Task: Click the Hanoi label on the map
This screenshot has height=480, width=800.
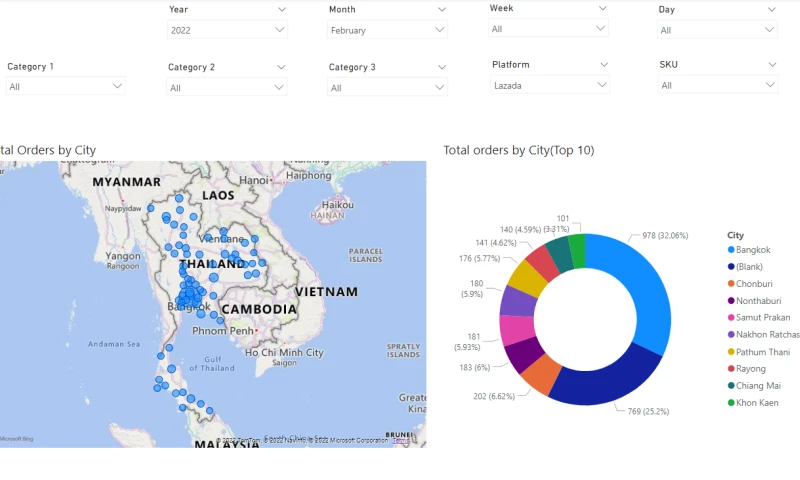Action: (x=254, y=180)
